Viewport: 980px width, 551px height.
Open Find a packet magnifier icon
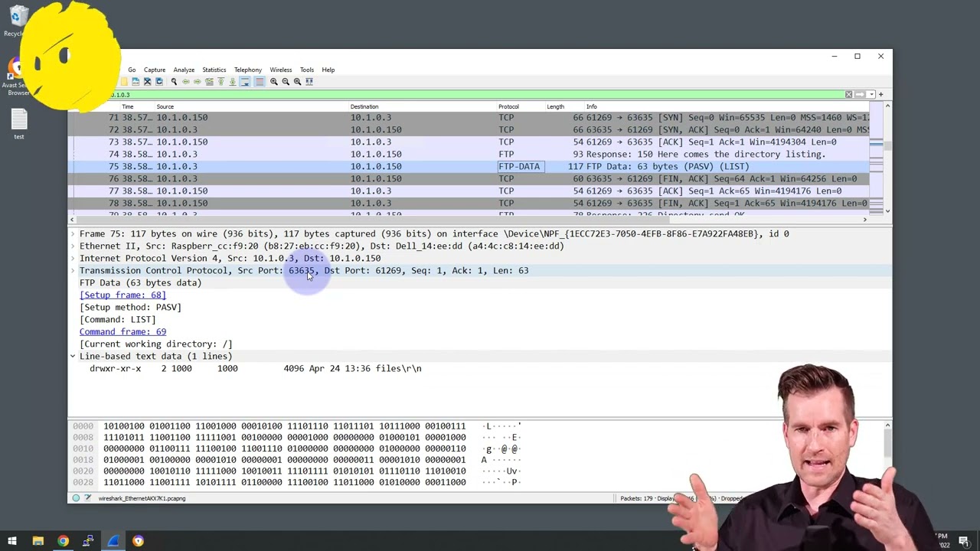point(174,82)
